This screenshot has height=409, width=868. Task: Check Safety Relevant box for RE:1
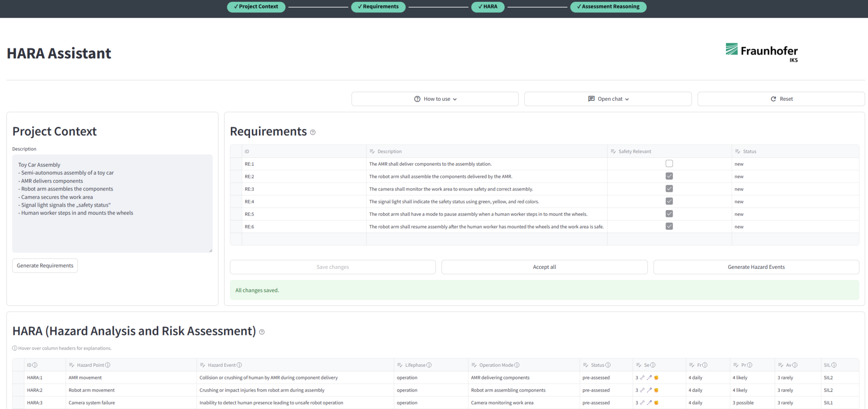tap(669, 163)
